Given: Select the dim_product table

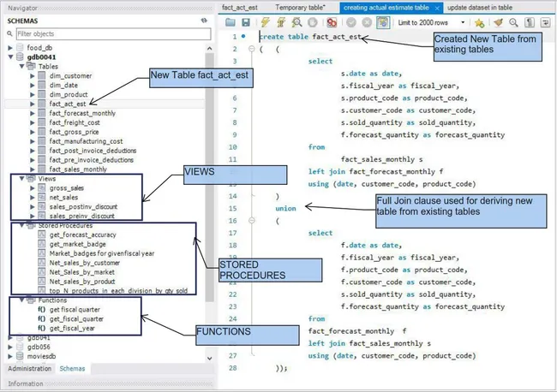Looking at the screenshot, I should click(x=69, y=94).
